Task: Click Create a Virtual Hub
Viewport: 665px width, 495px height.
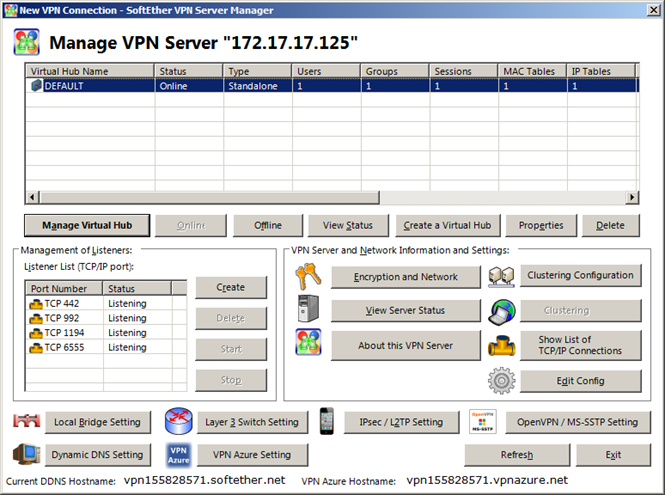Action: 447,225
